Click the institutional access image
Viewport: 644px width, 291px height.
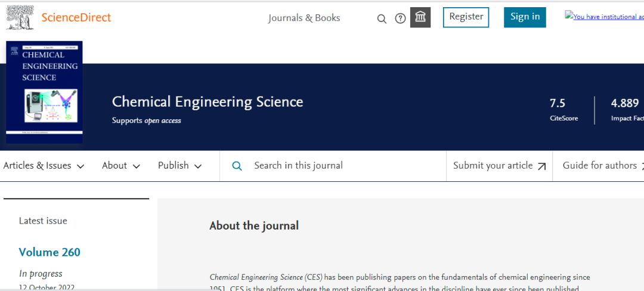(603, 17)
